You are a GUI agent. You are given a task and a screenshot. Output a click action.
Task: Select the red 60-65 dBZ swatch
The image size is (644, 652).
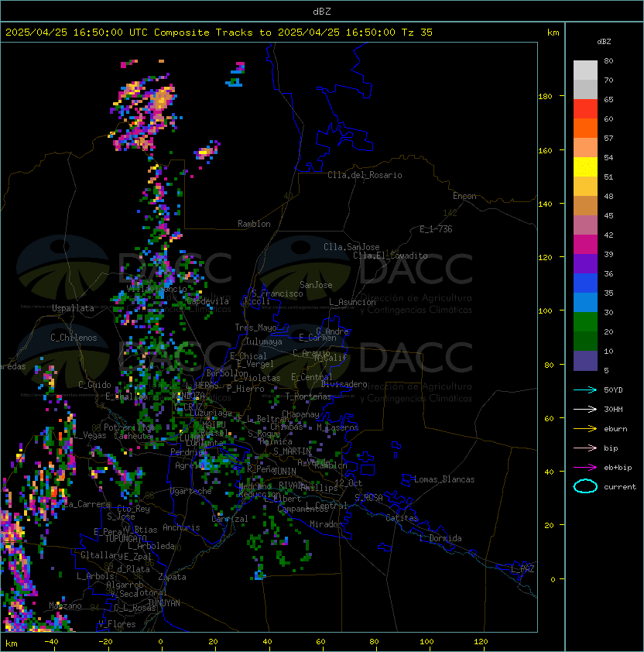click(x=585, y=109)
